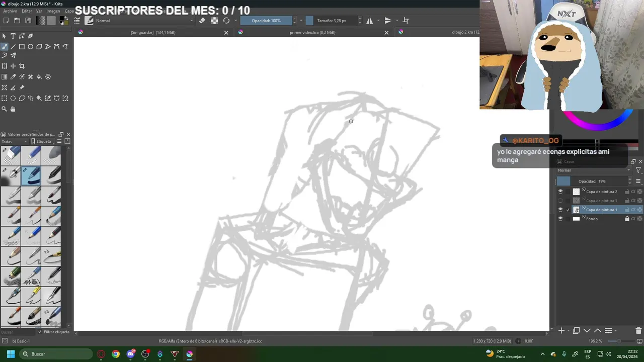This screenshot has height=362, width=644.
Task: Open layer blending mode Normal dropdown
Action: pos(594,170)
